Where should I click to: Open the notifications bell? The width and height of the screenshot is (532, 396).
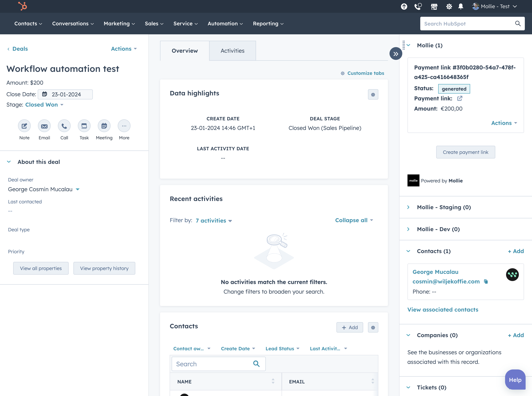click(461, 6)
